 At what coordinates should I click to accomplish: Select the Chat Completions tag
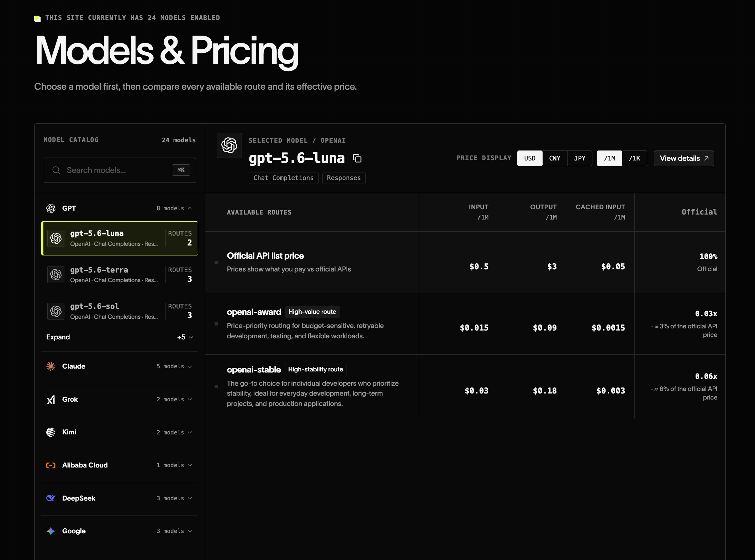[x=284, y=178]
